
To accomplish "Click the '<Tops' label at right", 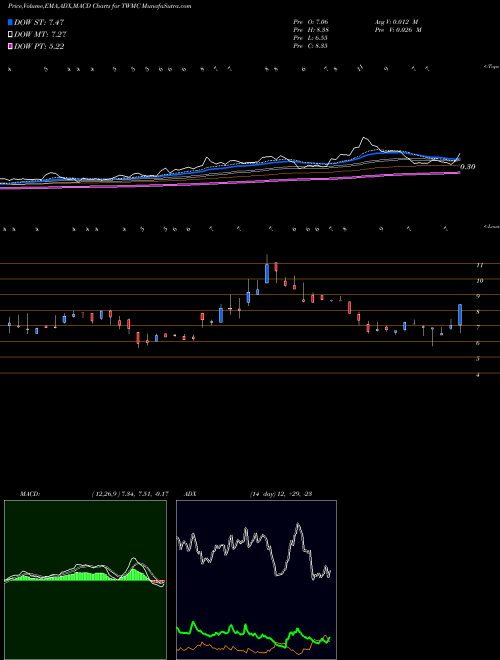I will 491,67.
